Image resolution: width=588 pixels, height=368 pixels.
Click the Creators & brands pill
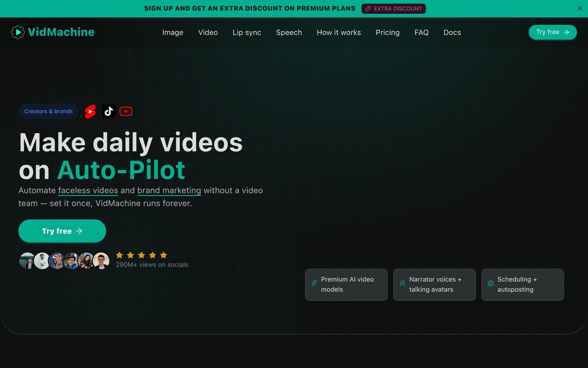[48, 111]
